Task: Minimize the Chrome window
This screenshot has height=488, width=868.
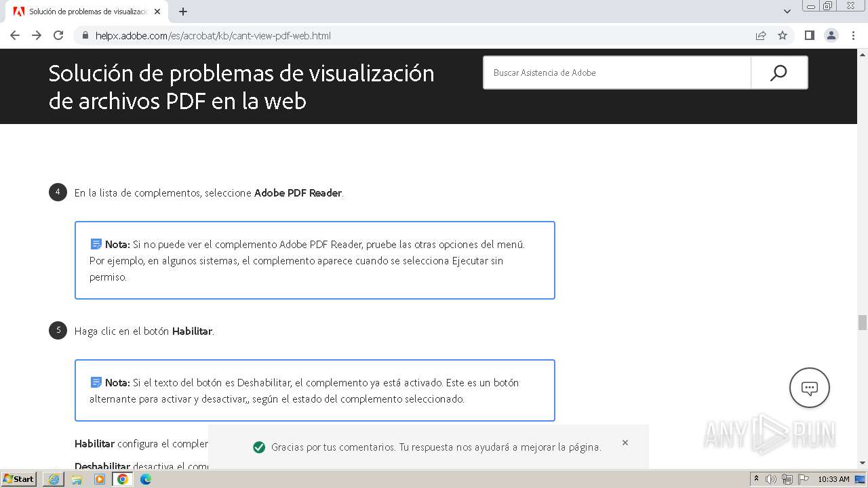Action: point(811,5)
